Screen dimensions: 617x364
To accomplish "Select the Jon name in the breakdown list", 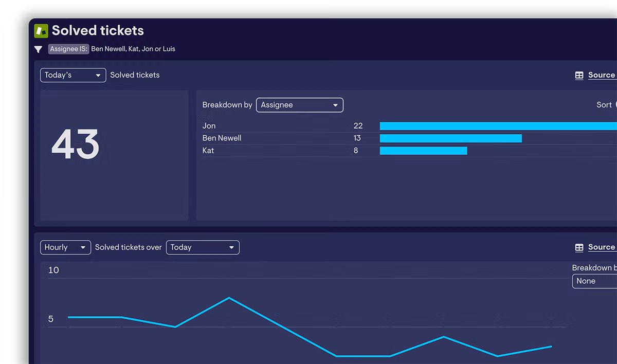I will click(x=209, y=126).
